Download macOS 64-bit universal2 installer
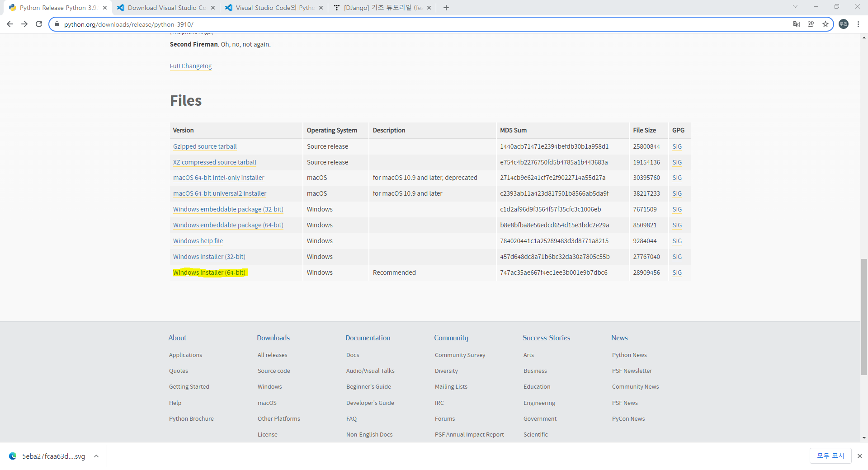The image size is (868, 470). point(220,193)
